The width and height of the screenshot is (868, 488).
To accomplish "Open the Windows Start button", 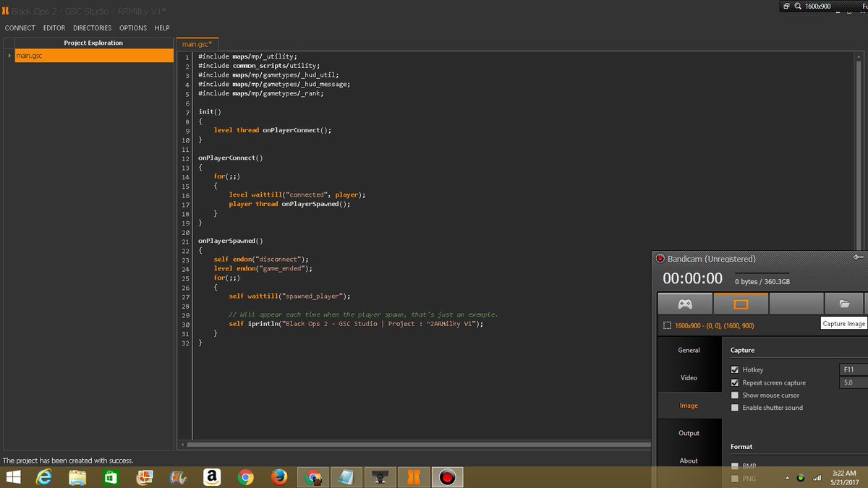I will point(13,478).
